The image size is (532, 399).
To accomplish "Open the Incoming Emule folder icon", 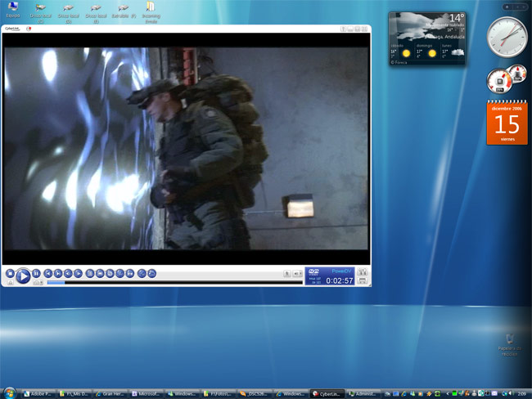I will [x=151, y=12].
